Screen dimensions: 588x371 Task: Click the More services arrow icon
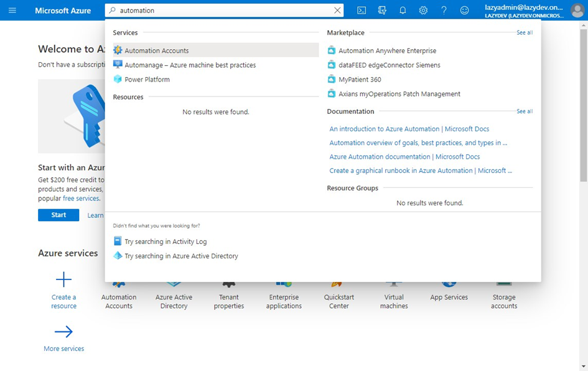(x=63, y=332)
